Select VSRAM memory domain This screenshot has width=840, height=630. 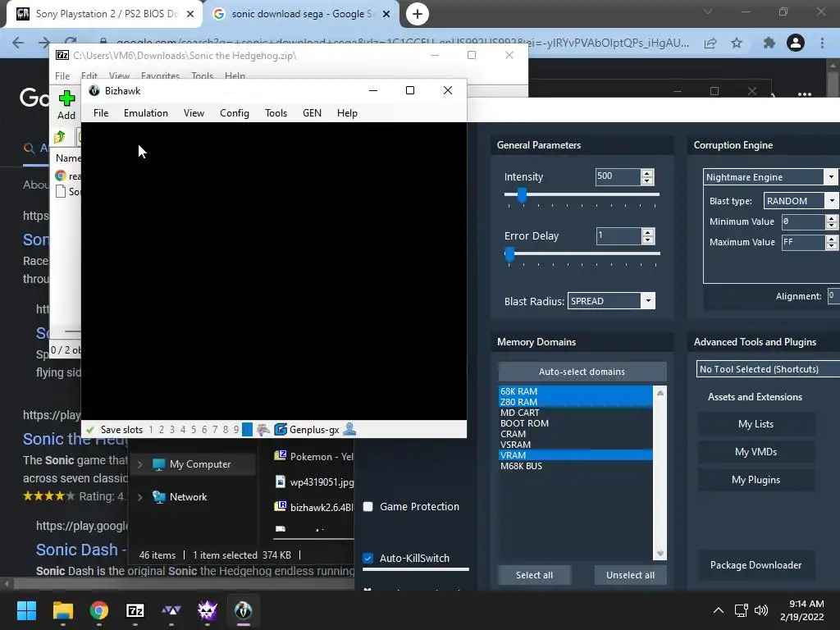click(575, 445)
